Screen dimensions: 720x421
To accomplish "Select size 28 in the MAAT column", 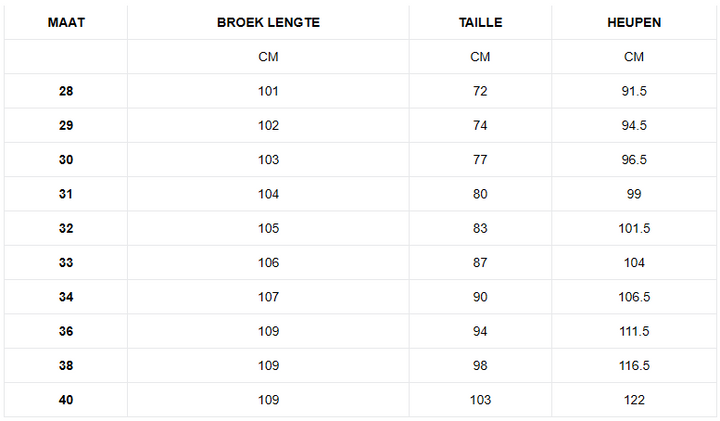I will pyautogui.click(x=66, y=91).
